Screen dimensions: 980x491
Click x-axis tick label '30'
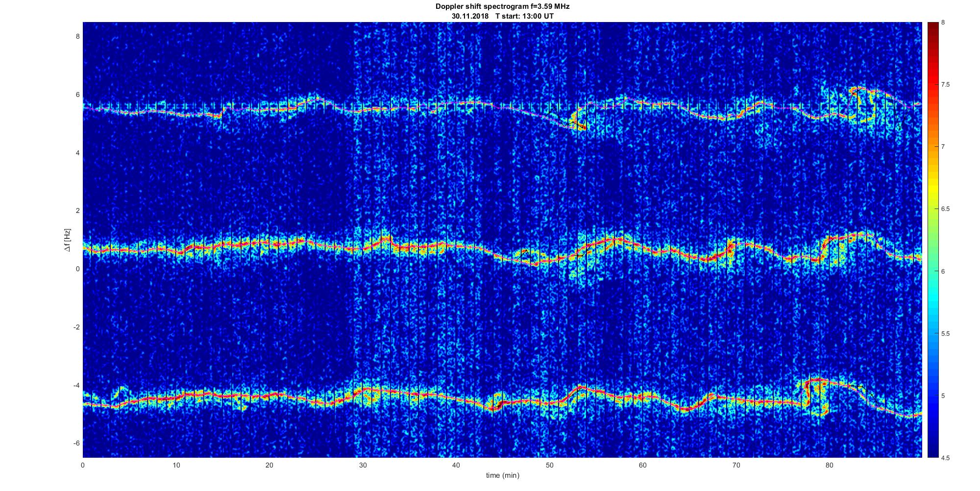tap(363, 465)
